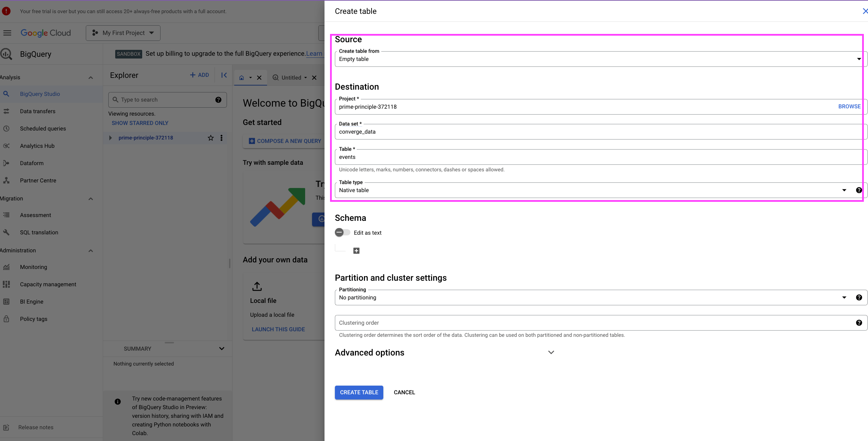Image resolution: width=868 pixels, height=441 pixels.
Task: Click the Clustering order help icon
Action: (859, 323)
